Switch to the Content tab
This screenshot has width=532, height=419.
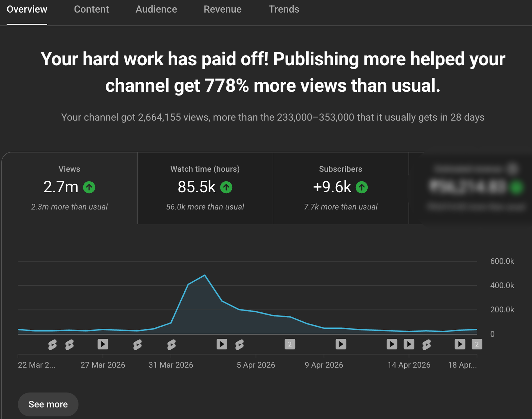[x=91, y=9]
